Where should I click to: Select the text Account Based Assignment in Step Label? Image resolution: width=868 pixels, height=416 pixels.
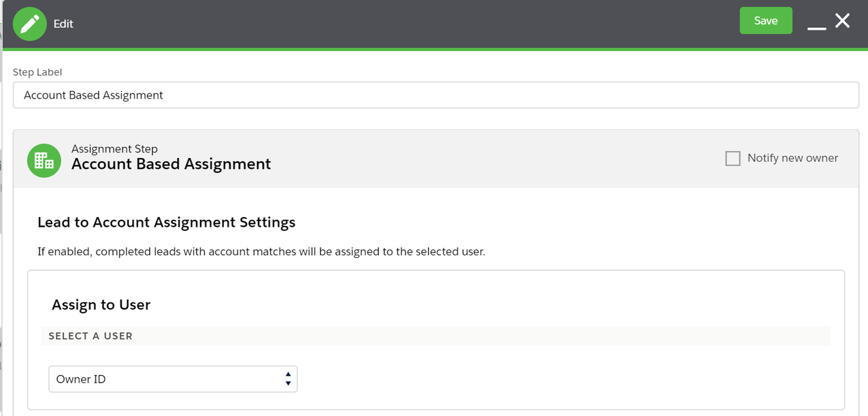pos(92,95)
